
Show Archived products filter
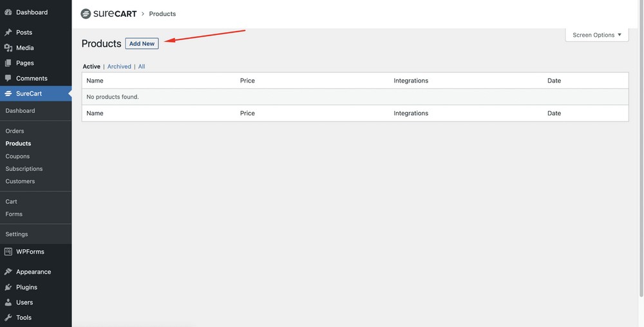point(119,66)
